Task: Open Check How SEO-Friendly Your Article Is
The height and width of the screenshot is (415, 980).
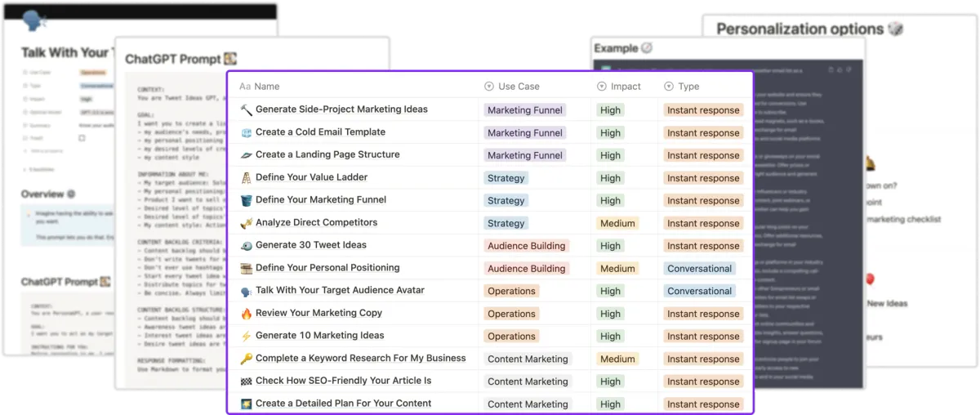Action: [343, 381]
